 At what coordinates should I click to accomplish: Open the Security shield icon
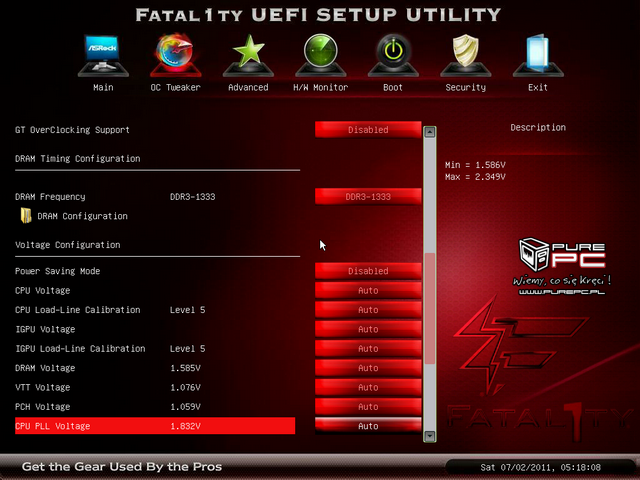[466, 56]
